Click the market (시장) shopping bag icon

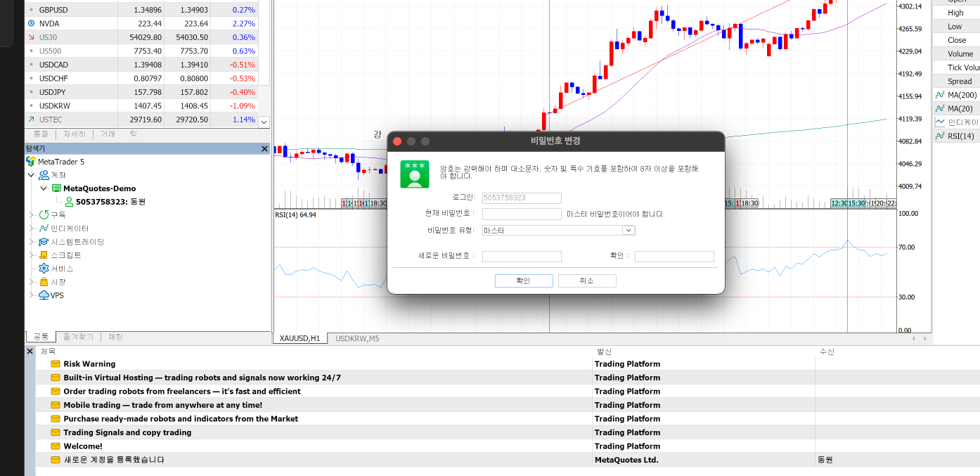44,282
